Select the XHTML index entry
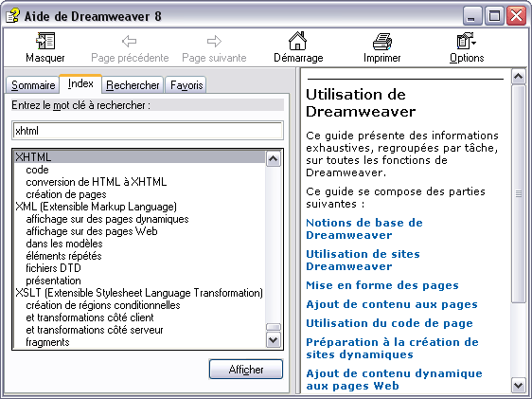 pos(139,157)
